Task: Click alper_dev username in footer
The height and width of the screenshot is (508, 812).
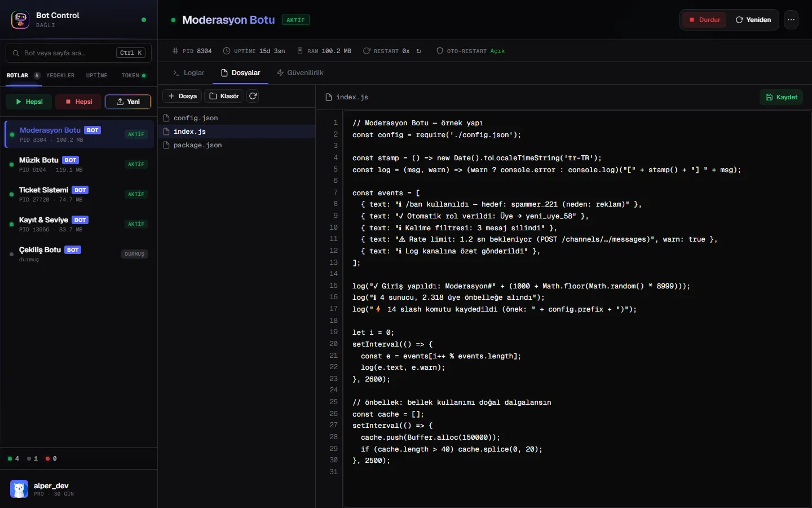Action: (x=51, y=485)
